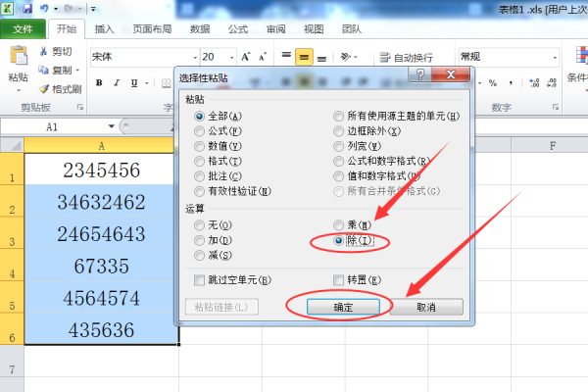Switch to the 审阅 tab
Image resolution: width=588 pixels, height=392 pixels.
coord(276,28)
